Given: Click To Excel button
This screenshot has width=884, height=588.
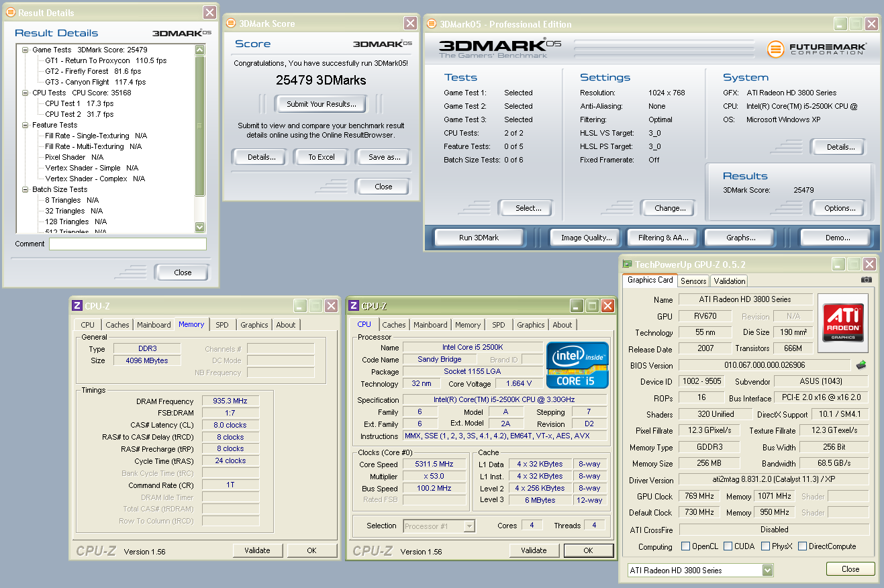Looking at the screenshot, I should pyautogui.click(x=322, y=157).
